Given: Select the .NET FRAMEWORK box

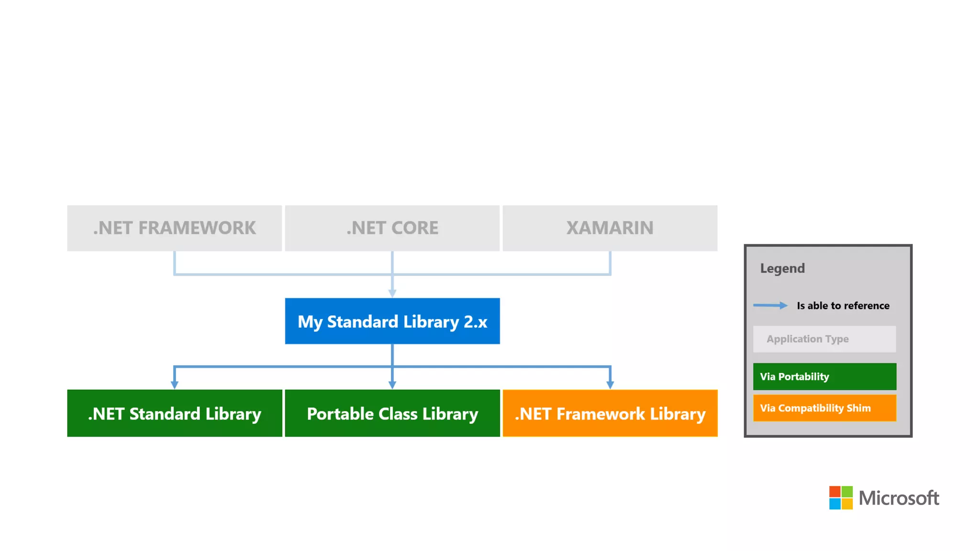Looking at the screenshot, I should tap(175, 228).
